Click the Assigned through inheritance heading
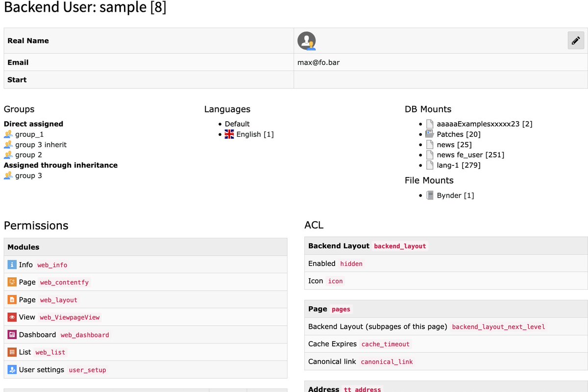The height and width of the screenshot is (392, 588). click(x=61, y=165)
